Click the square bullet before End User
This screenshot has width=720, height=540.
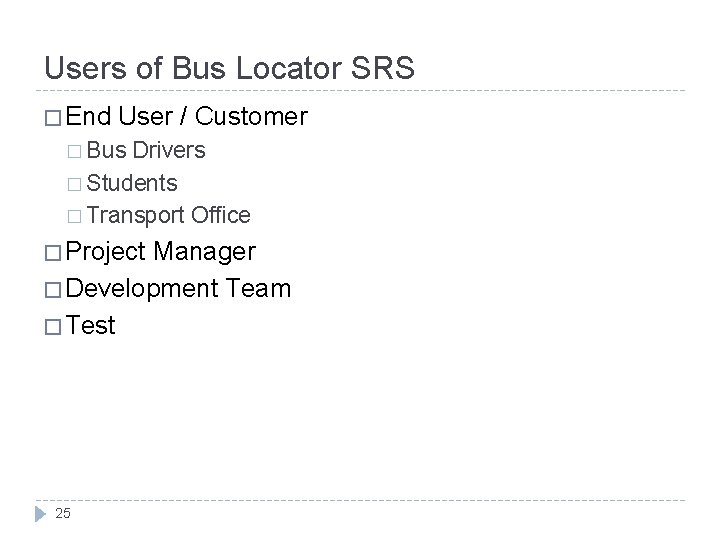[53, 118]
